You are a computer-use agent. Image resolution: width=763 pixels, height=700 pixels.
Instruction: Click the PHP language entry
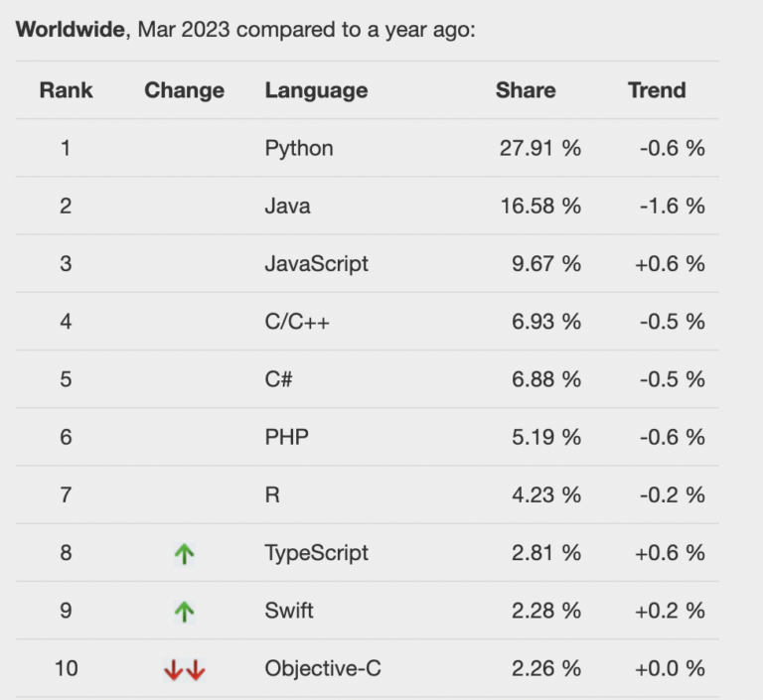pos(286,437)
